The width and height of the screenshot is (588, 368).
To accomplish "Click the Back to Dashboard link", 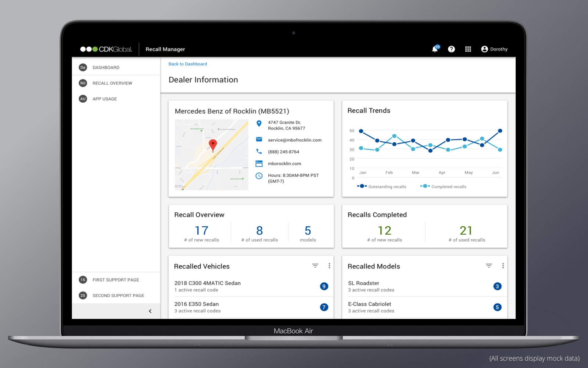I will (187, 64).
